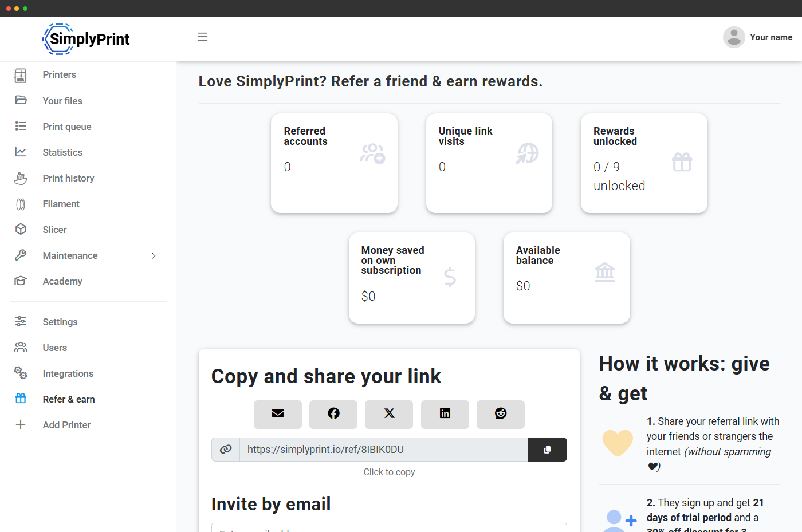Click the Filament spool icon
This screenshot has width=802, height=532.
[21, 204]
